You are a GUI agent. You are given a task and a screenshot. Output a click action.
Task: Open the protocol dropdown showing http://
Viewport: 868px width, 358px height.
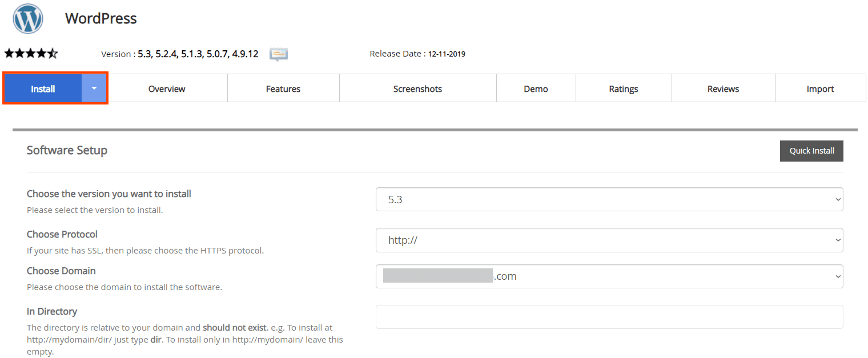(x=609, y=240)
